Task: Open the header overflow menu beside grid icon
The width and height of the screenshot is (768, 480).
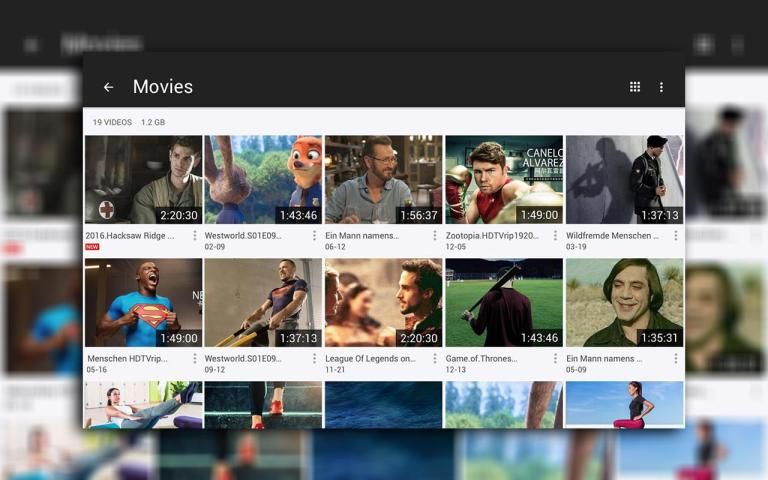Action: point(661,87)
